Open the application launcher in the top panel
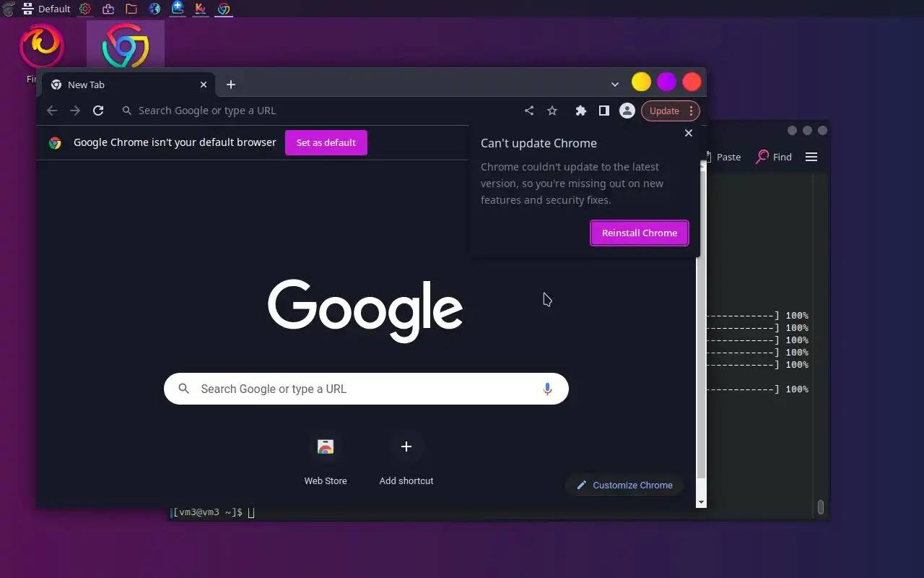The image size is (924, 578). (x=9, y=9)
